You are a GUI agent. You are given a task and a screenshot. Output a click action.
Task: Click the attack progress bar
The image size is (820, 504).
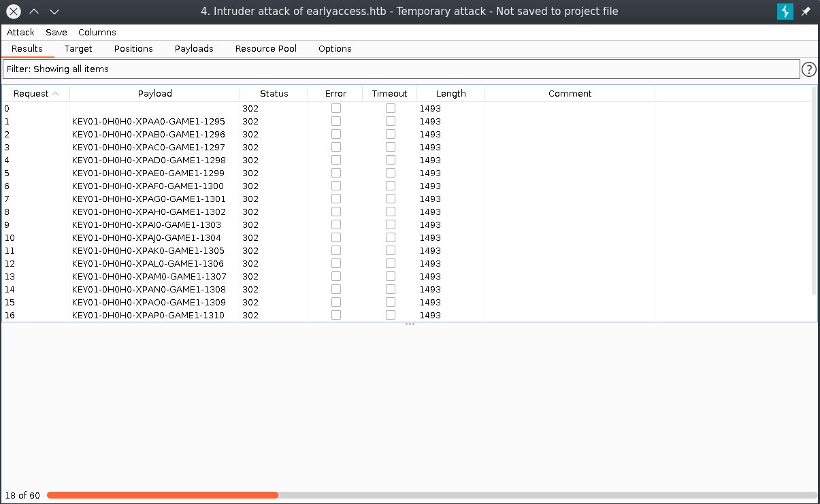[x=431, y=495]
